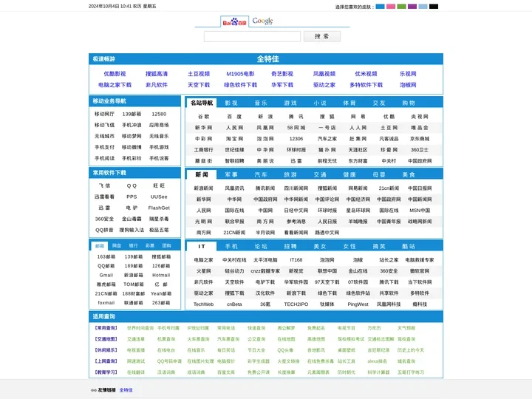Viewport: 532px width, 399px height.
Task: Open the foxmail mailbox link
Action: pos(106,303)
